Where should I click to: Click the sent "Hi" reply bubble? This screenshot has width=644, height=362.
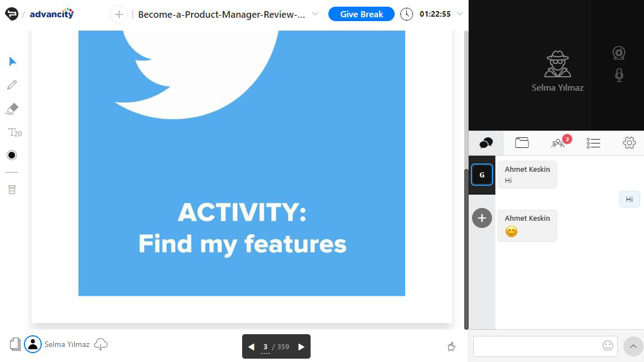point(629,199)
